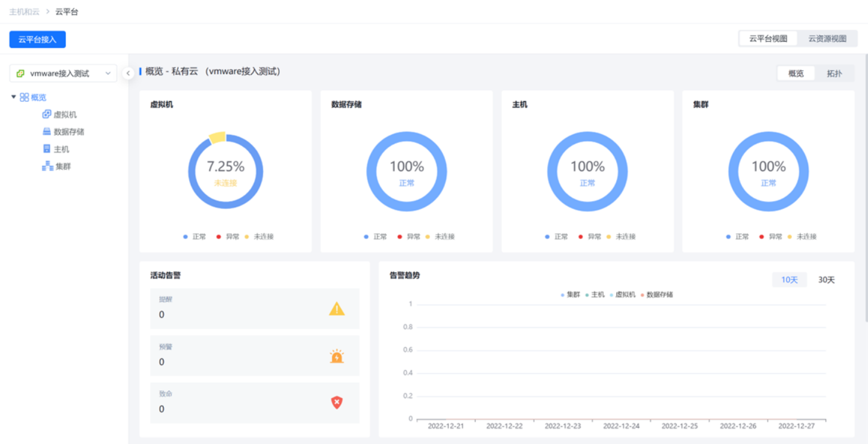Click the 集群 icon in sidebar

click(x=47, y=166)
